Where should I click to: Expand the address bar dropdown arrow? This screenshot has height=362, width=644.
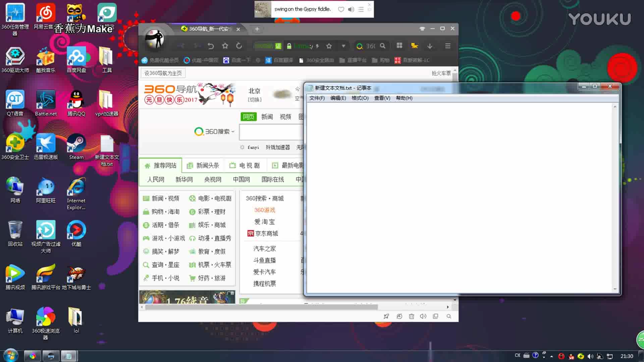[343, 46]
